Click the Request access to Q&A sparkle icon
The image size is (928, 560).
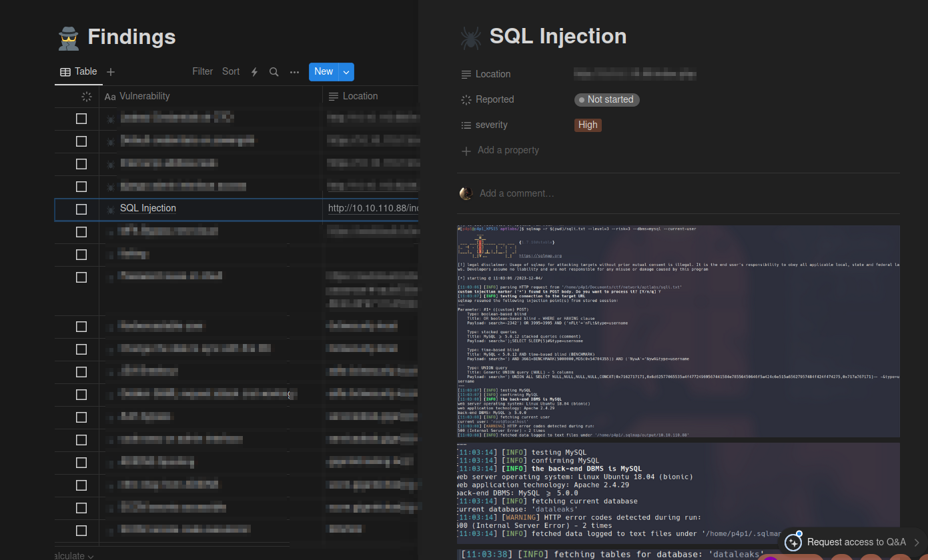793,542
